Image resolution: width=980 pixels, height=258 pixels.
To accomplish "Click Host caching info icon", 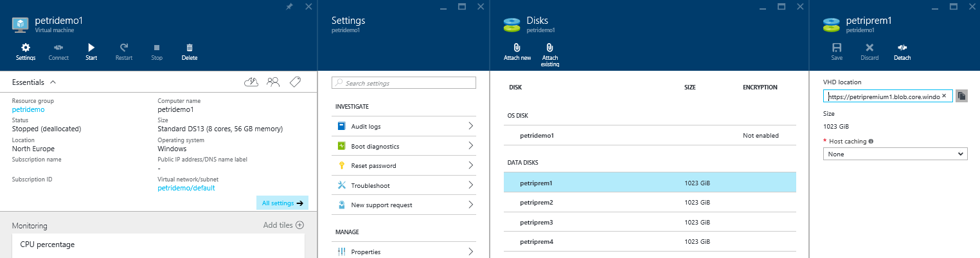I will pyautogui.click(x=871, y=141).
